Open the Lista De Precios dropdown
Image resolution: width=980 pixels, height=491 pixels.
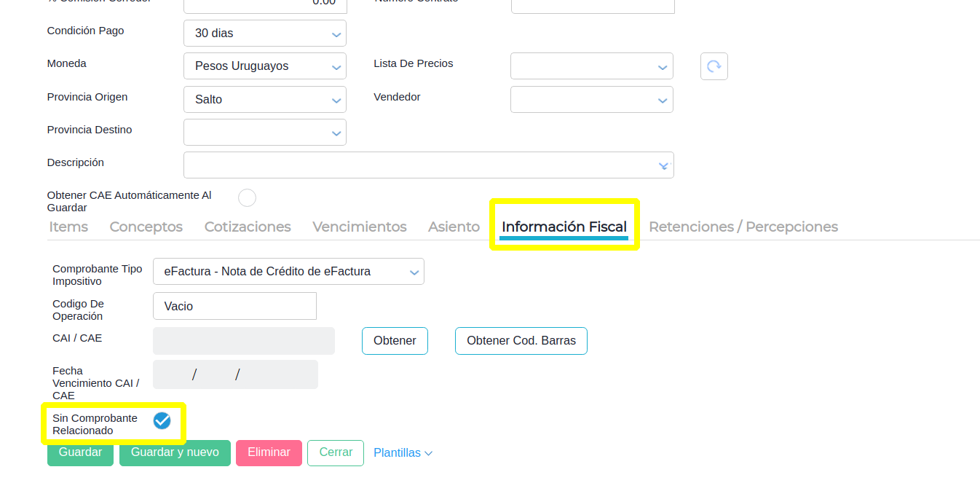(x=591, y=66)
